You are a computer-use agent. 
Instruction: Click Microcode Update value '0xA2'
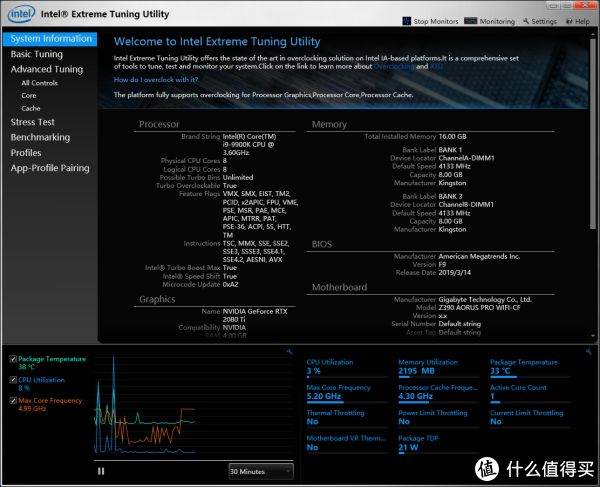point(230,285)
